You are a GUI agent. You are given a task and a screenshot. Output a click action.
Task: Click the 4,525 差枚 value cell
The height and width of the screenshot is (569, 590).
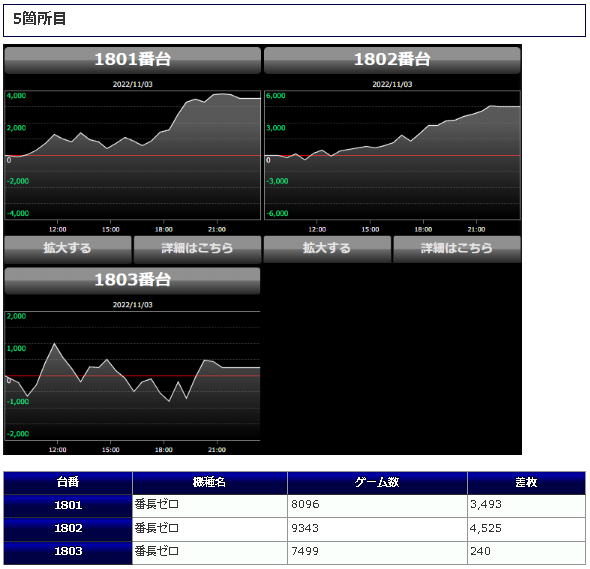tap(526, 529)
